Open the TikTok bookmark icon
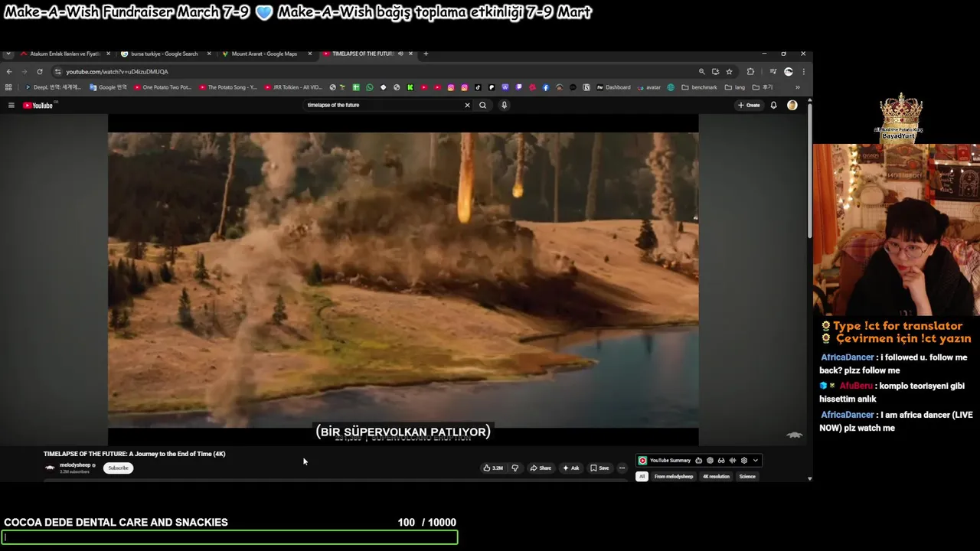This screenshot has width=980, height=551. 478,87
